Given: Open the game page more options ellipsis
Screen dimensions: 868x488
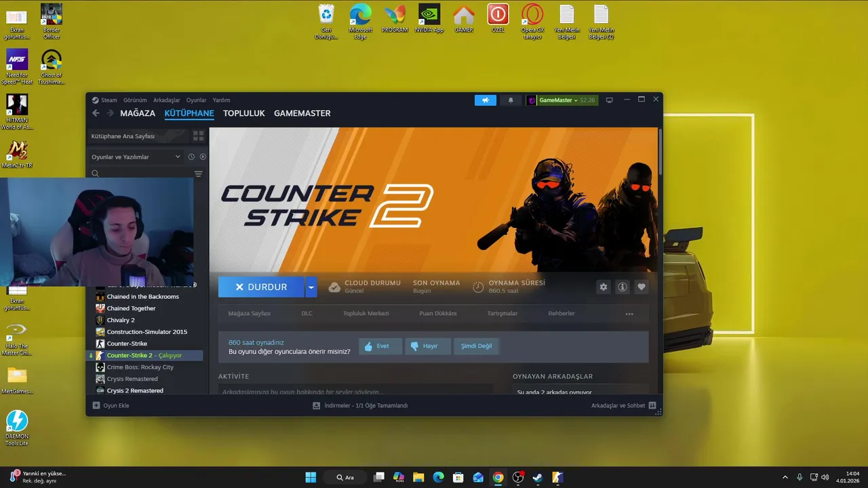Looking at the screenshot, I should [629, 314].
